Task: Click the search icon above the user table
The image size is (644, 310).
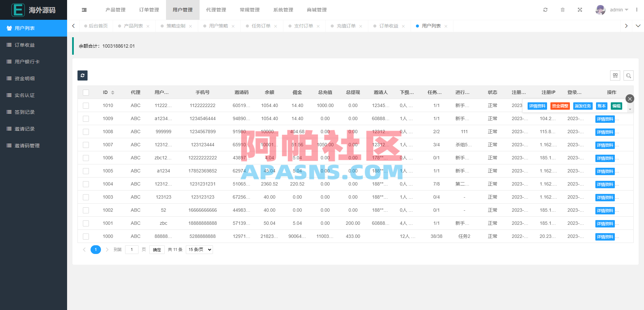Action: [629, 75]
